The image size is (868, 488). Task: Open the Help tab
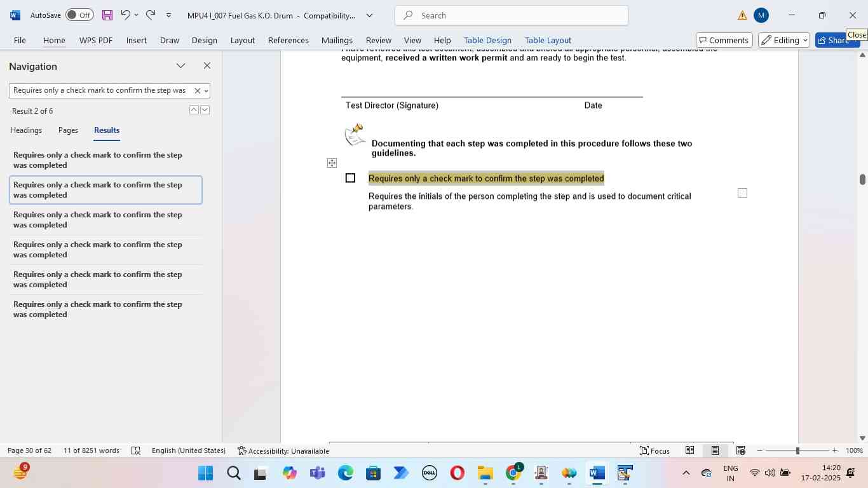[442, 40]
